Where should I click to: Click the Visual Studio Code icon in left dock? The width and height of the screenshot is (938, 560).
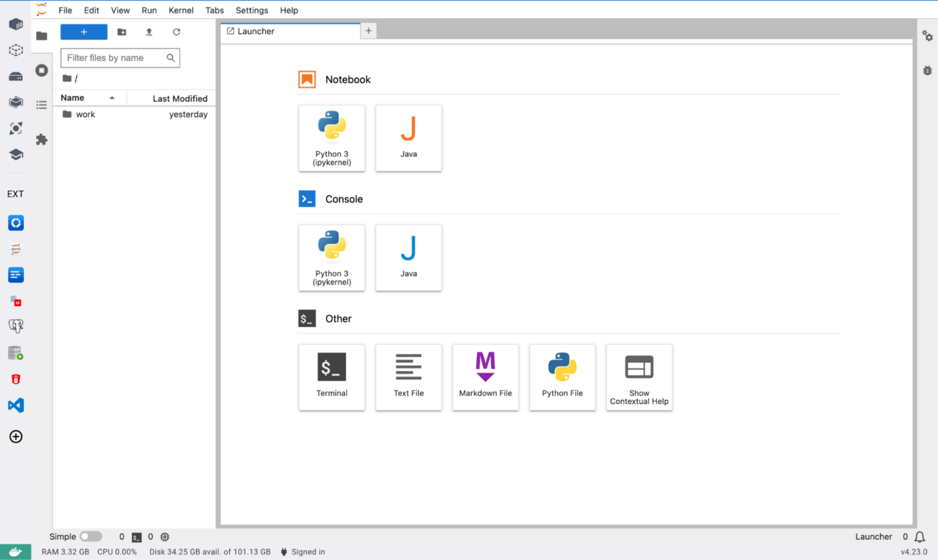point(15,405)
